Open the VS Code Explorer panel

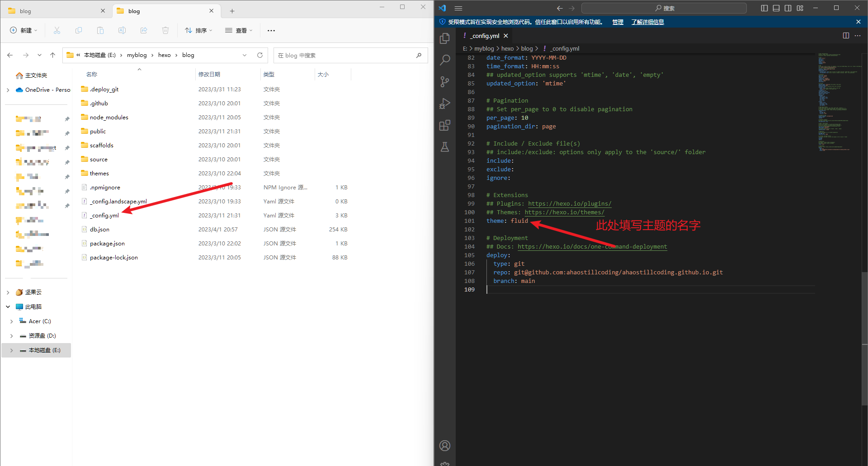click(445, 39)
